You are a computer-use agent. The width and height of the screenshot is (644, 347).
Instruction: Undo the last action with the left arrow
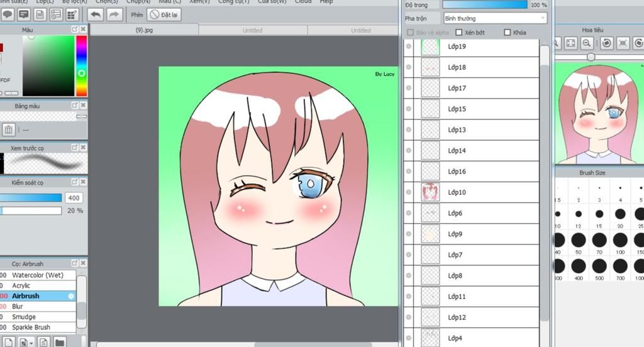point(96,15)
